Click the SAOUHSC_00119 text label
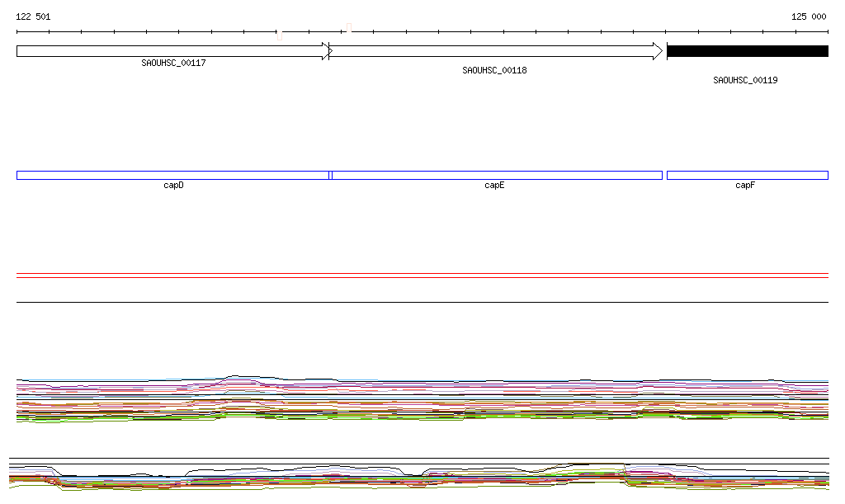Image resolution: width=845 pixels, height=504 pixels. pyautogui.click(x=745, y=81)
